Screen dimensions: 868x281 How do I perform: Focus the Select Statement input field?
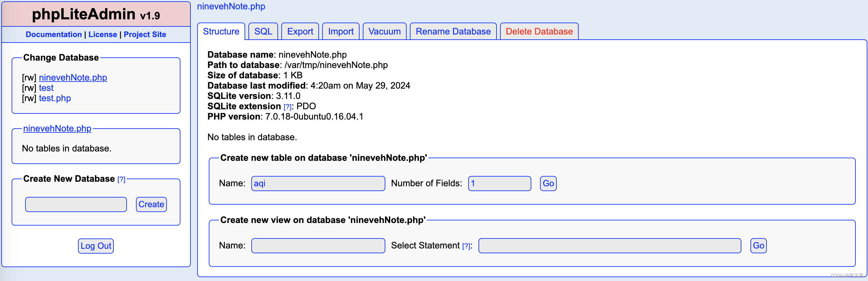[x=610, y=246]
